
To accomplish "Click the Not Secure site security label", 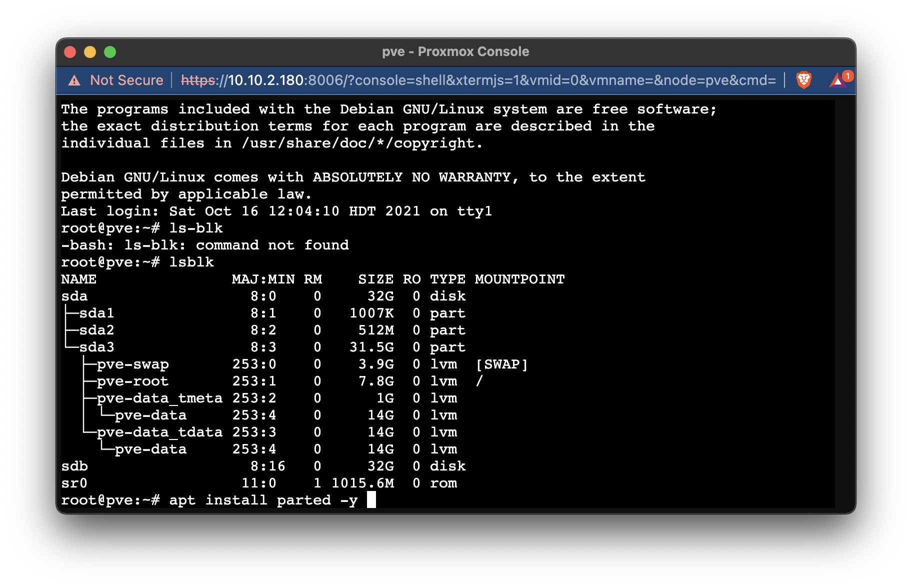I will coord(126,80).
